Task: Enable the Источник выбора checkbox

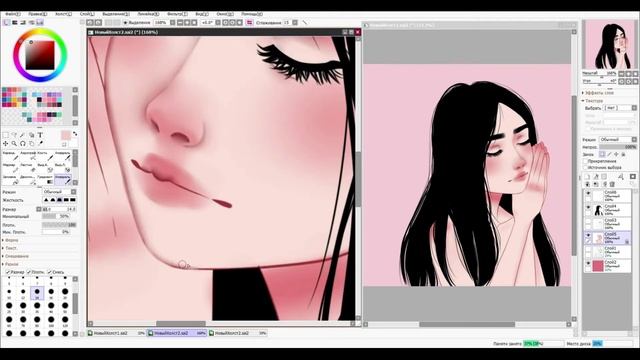Action: click(585, 167)
